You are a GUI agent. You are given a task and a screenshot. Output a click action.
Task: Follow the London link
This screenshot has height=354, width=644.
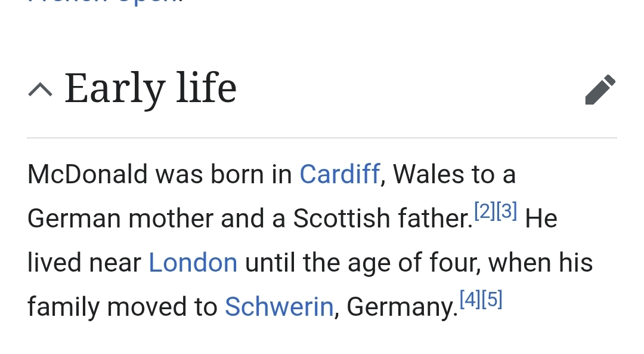(193, 263)
